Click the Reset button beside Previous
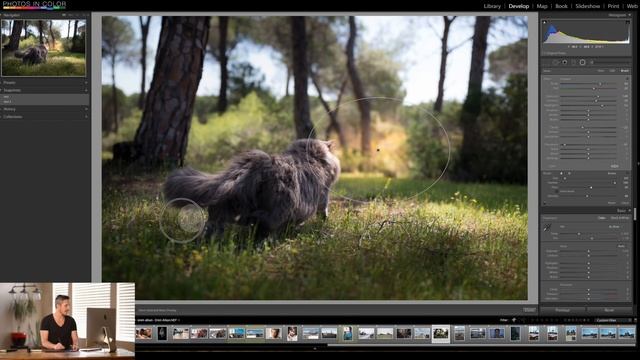 609,310
